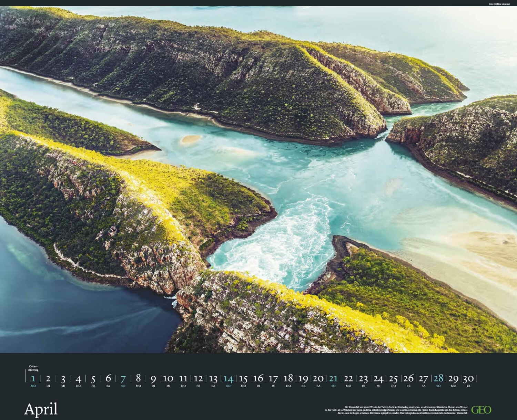Select Thursday date 18

(288, 379)
